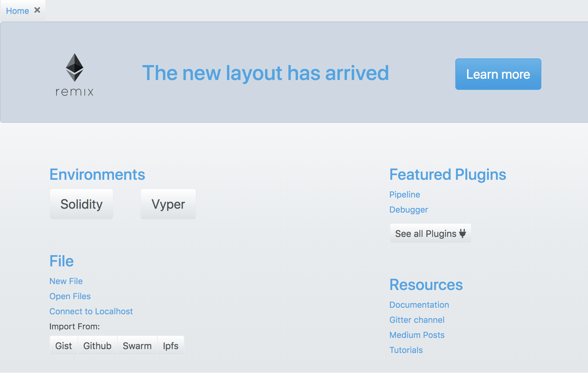Open the Gitter channel link
Viewport: 588px width, 374px height.
[417, 320]
